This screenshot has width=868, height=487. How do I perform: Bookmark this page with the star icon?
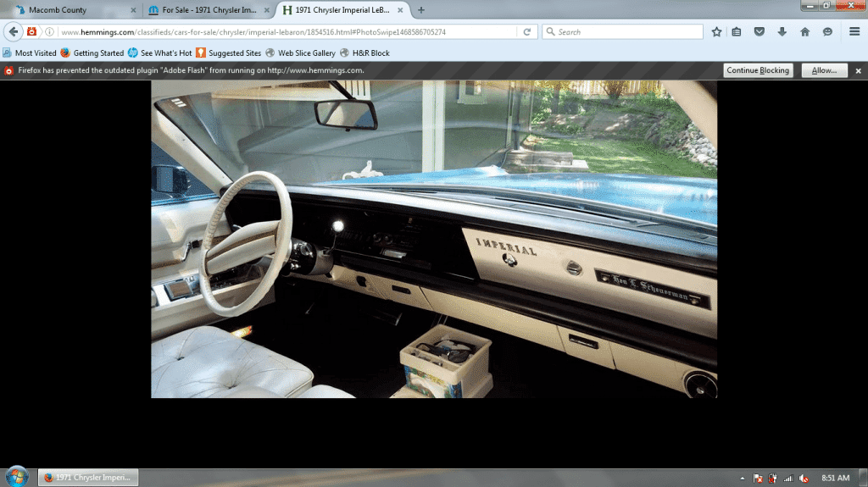click(x=716, y=31)
